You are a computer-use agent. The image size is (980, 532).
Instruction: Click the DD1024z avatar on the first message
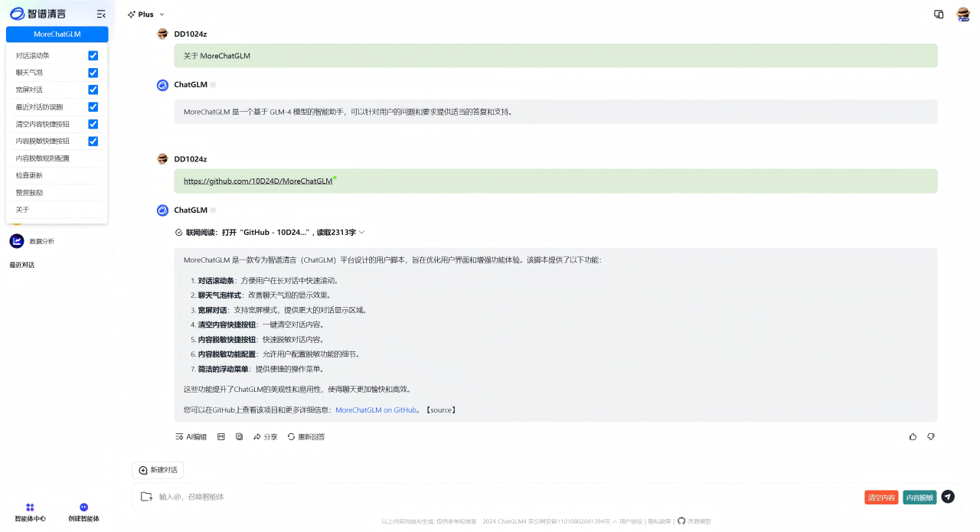tap(162, 34)
